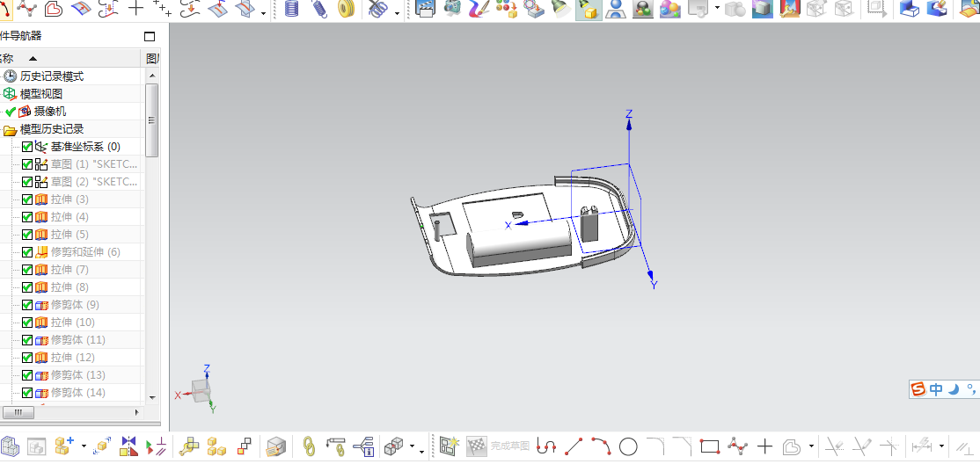Select 拉伸 (12) in model history
This screenshot has height=464, width=980.
[x=72, y=357]
